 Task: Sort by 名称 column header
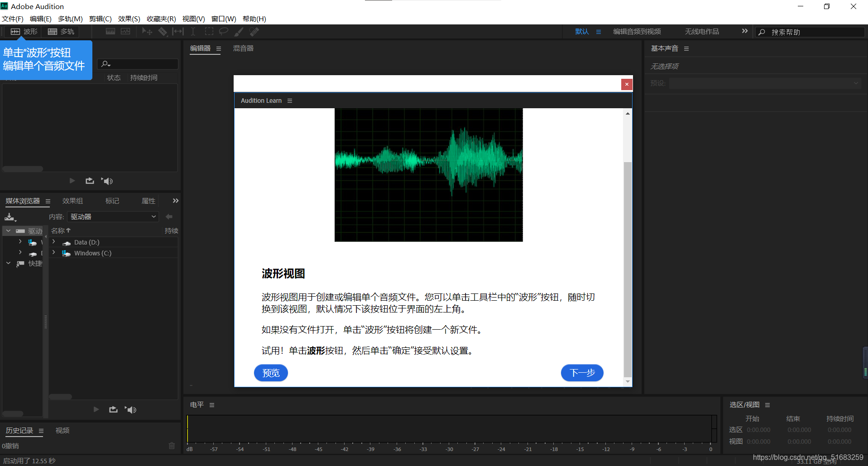(x=61, y=231)
